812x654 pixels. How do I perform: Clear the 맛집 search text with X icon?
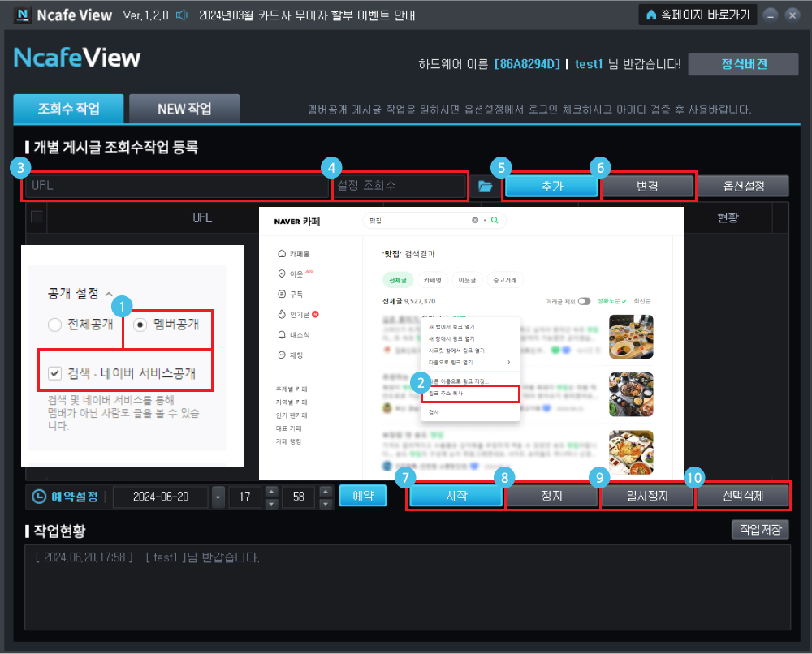point(475,220)
